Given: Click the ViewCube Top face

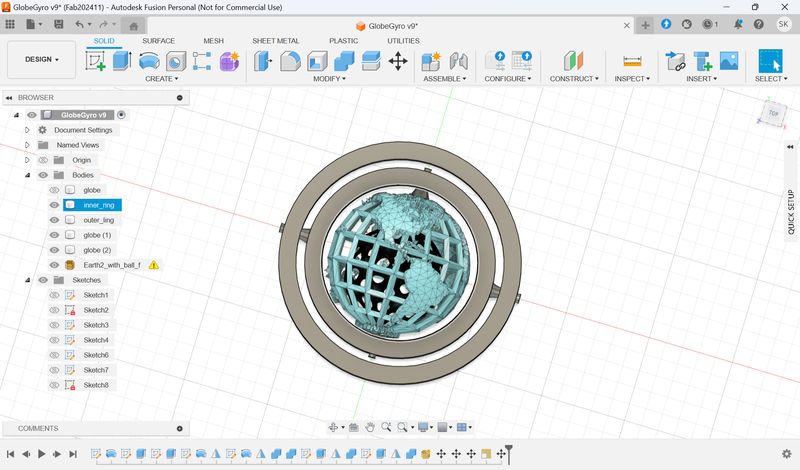Looking at the screenshot, I should pos(773,113).
